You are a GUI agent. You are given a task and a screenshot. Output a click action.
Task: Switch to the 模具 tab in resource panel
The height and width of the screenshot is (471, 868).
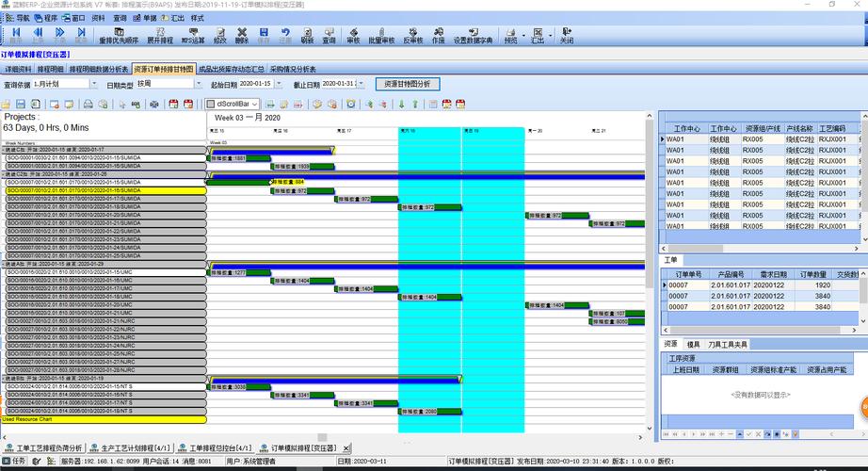693,345
